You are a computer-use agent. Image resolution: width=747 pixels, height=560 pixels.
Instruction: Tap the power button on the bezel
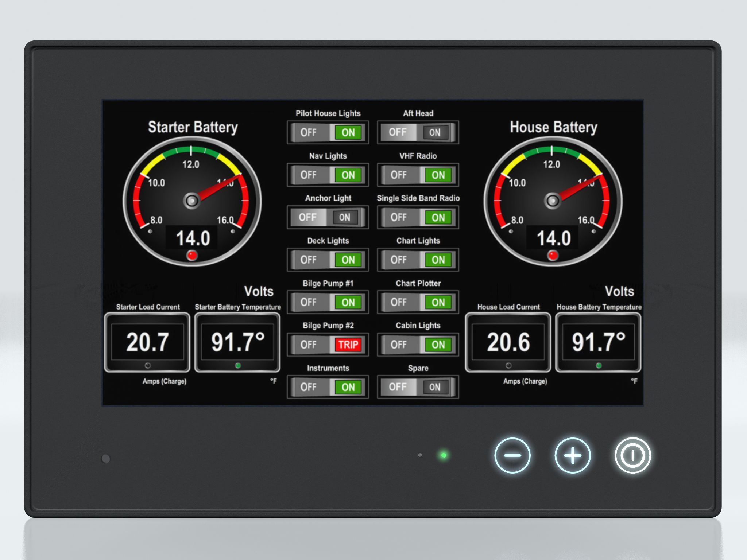[x=632, y=455]
